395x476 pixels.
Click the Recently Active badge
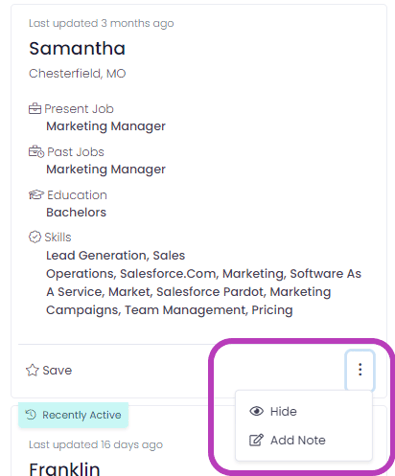click(73, 415)
